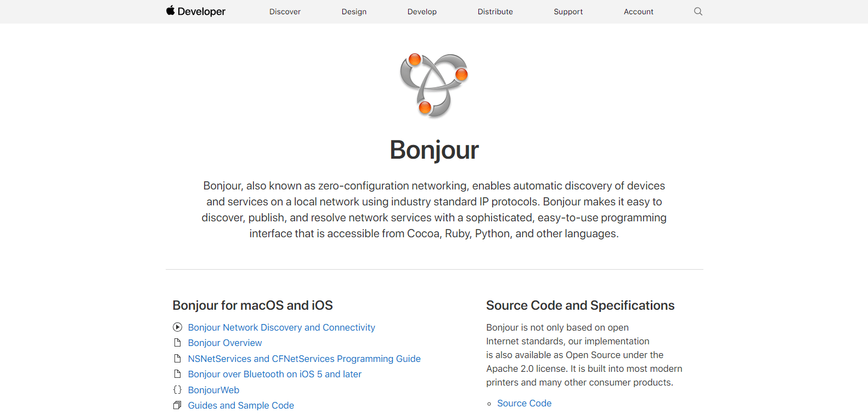Click curly braces icon beside BonjourWeb

177,390
